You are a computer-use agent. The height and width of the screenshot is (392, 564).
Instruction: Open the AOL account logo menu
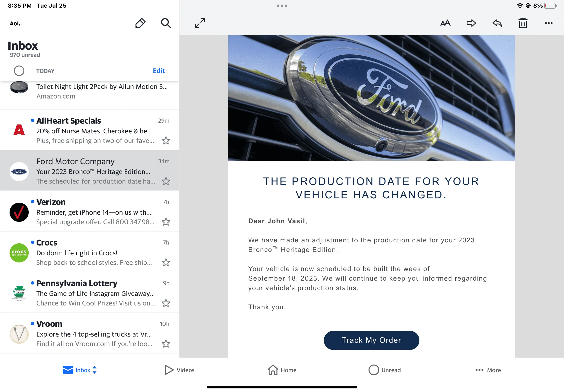point(15,24)
